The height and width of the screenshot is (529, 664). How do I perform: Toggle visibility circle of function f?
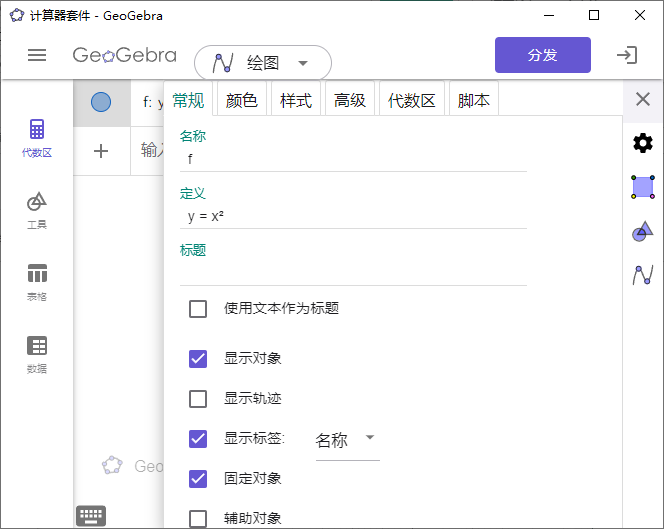tap(101, 102)
